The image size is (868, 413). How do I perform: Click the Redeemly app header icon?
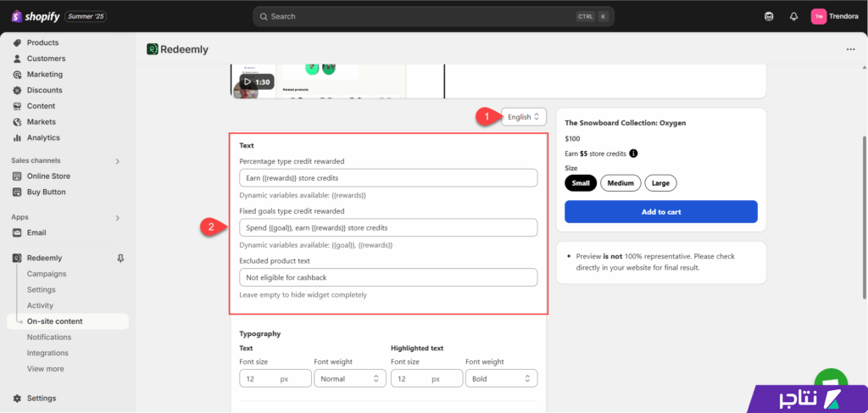pos(153,49)
